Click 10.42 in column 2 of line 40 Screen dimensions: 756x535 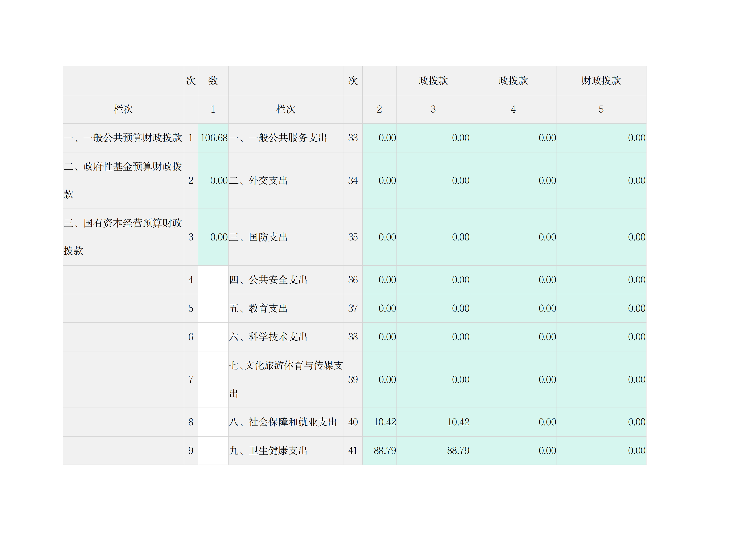tap(380, 422)
